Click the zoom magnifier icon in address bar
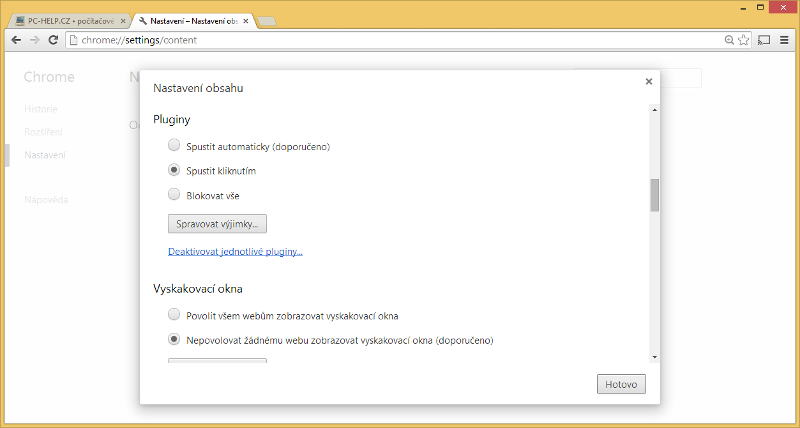This screenshot has width=800, height=428. (x=729, y=40)
